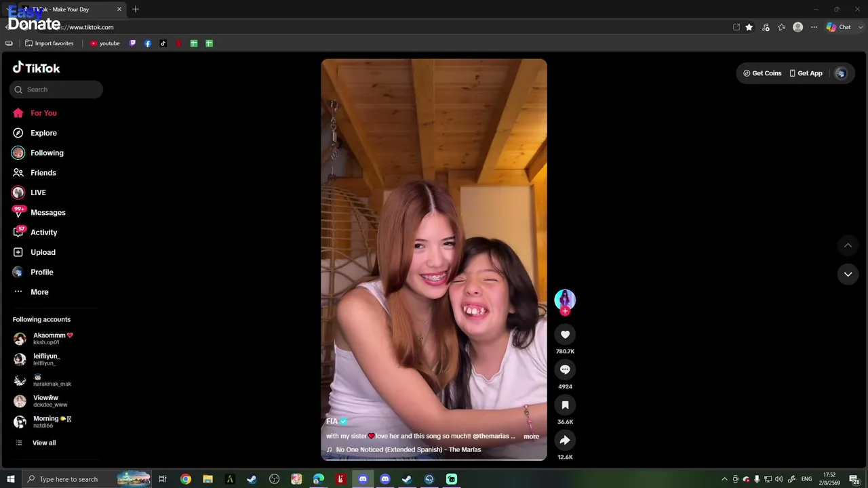This screenshot has width=868, height=488.
Task: Bookmark the video to favorites
Action: (565, 405)
